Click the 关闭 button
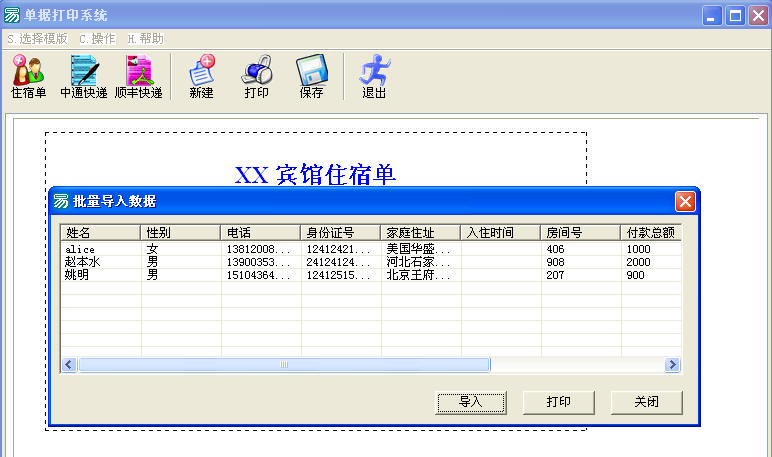 point(646,402)
